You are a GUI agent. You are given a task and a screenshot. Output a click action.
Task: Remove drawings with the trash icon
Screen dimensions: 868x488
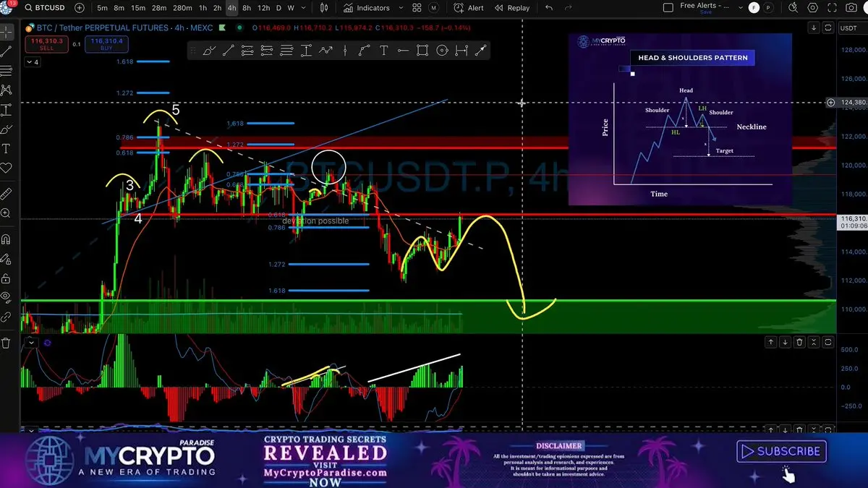[7, 343]
